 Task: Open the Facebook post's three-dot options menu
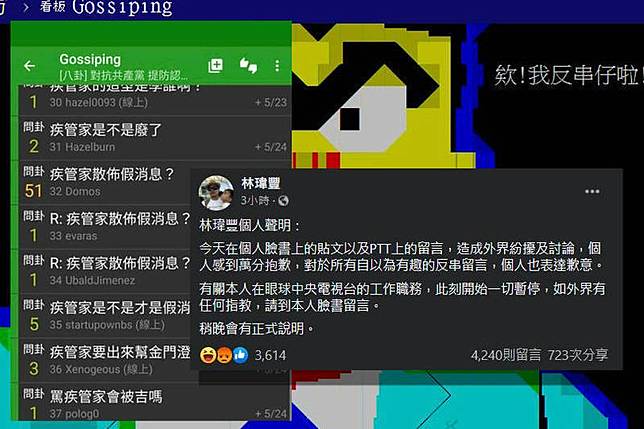click(592, 191)
